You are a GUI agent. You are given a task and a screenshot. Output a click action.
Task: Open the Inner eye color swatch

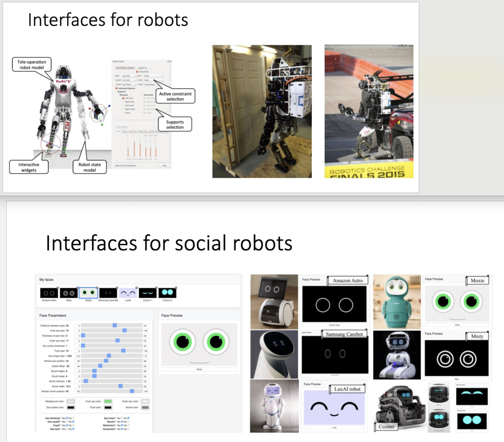(x=108, y=401)
